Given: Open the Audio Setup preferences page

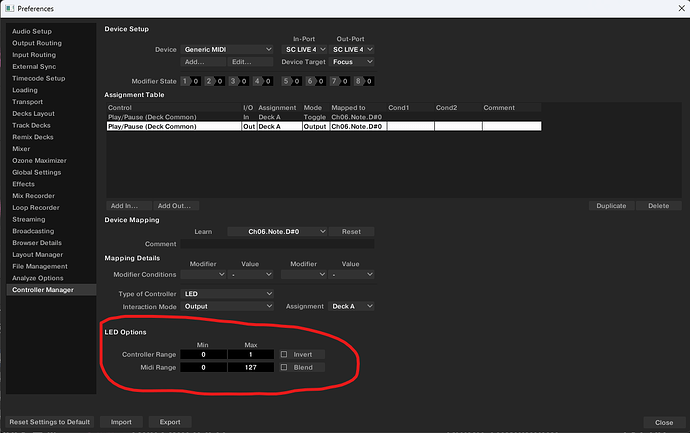Looking at the screenshot, I should [x=30, y=31].
